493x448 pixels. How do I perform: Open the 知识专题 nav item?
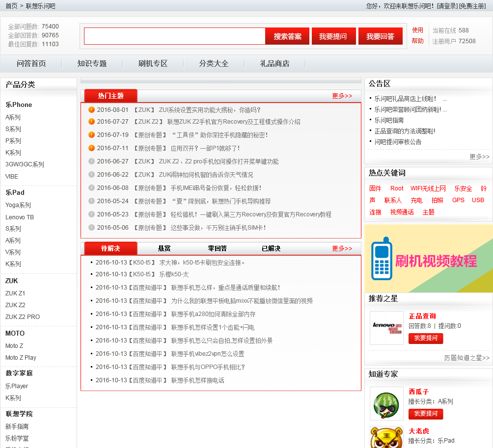92,63
